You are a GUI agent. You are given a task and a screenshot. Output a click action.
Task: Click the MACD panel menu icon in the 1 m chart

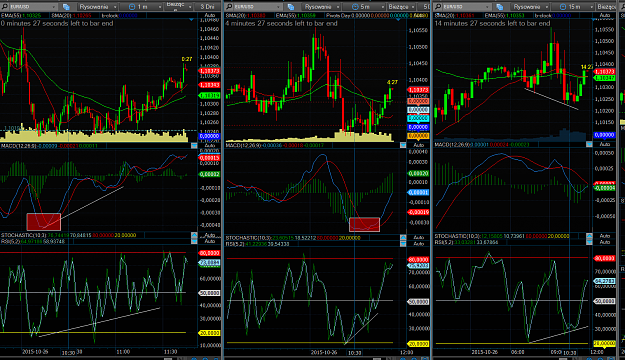point(194,146)
